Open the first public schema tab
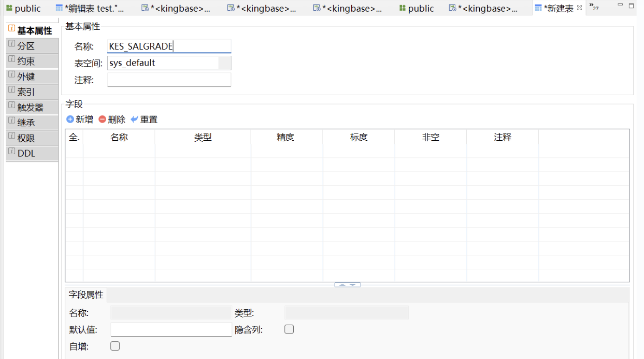The width and height of the screenshot is (644, 359). (23, 8)
